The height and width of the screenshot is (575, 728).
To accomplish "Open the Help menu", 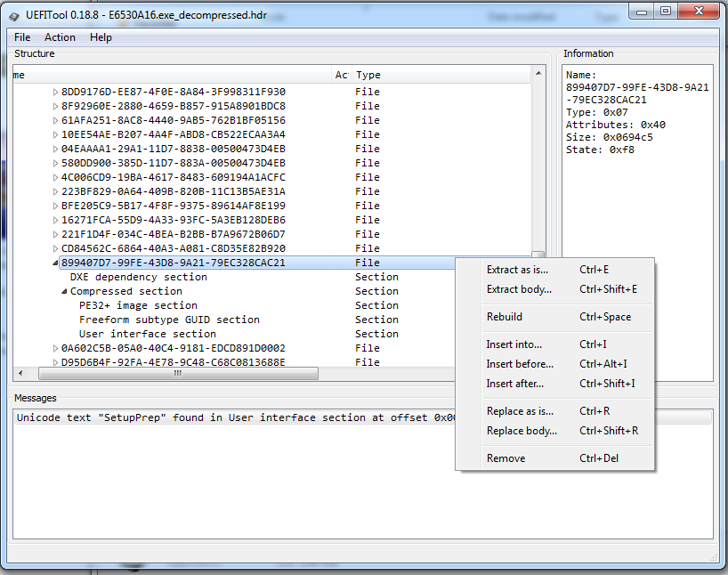I will click(101, 37).
